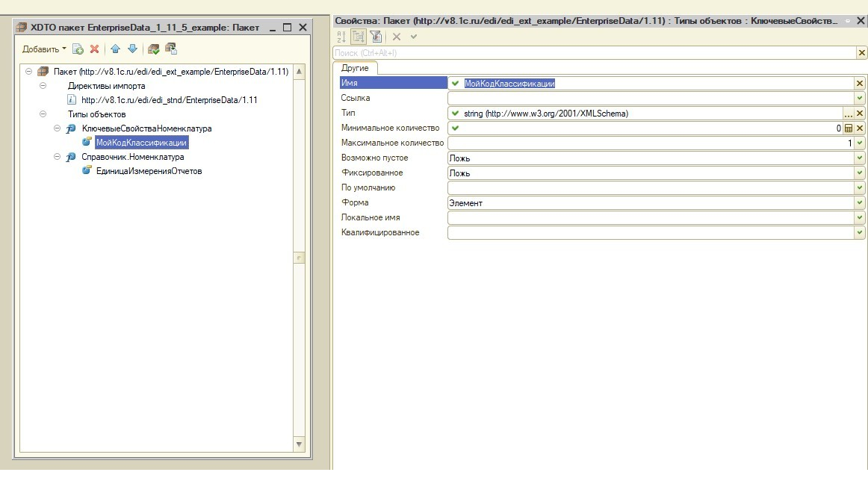
Task: Sort properties alphabetically with the A-Z icon
Action: tap(341, 36)
